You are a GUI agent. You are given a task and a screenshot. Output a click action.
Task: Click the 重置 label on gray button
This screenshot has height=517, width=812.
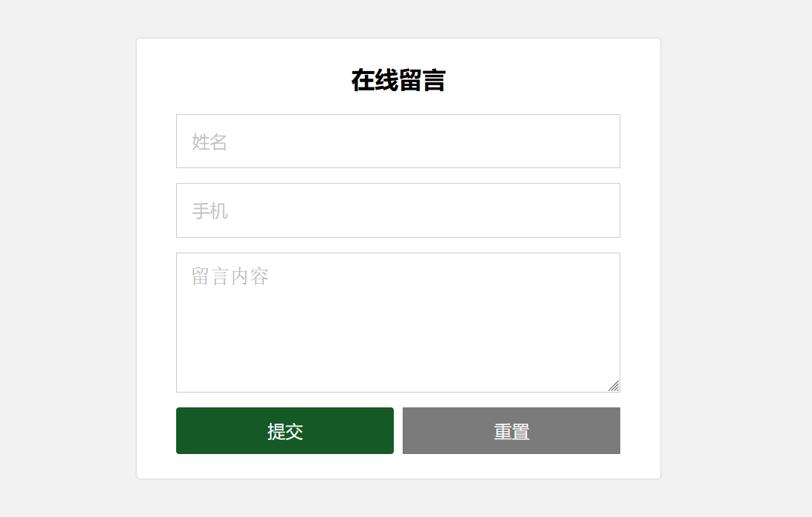[511, 431]
